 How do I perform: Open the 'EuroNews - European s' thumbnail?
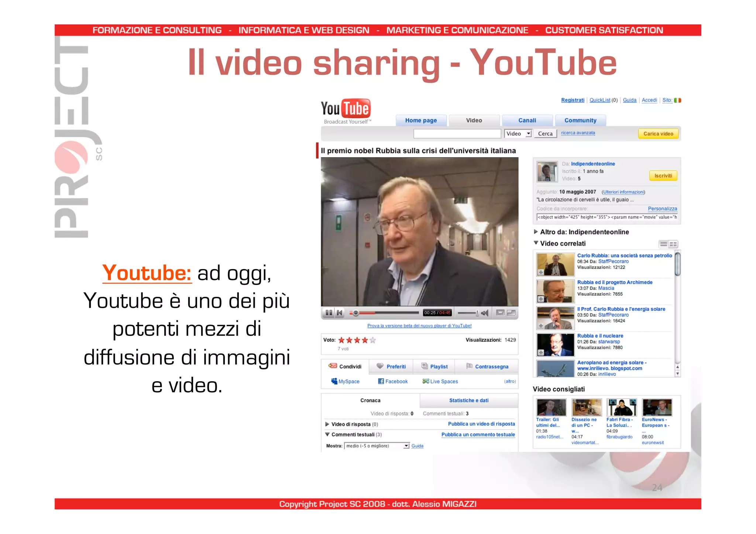coord(657,407)
